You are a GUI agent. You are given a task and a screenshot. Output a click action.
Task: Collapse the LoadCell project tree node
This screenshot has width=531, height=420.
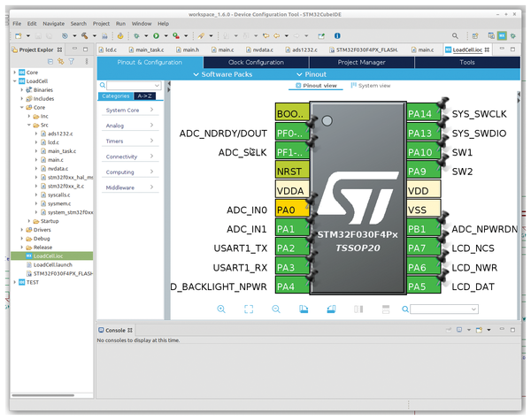point(14,81)
